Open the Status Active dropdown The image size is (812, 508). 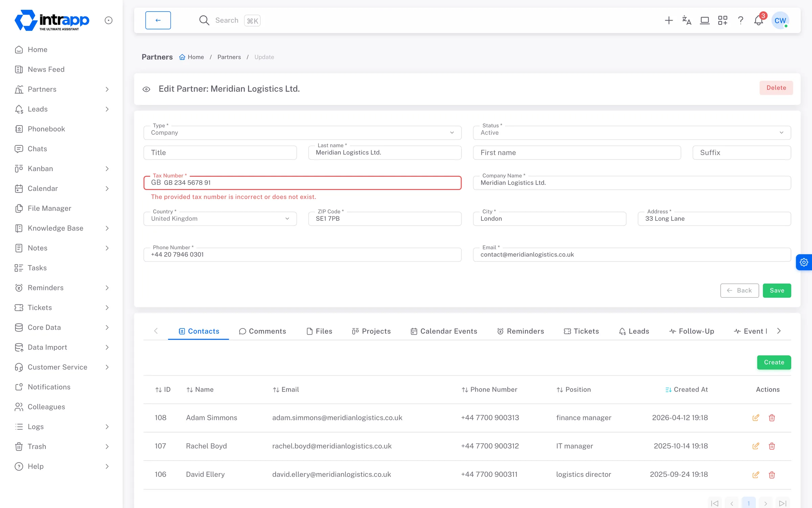coord(632,132)
